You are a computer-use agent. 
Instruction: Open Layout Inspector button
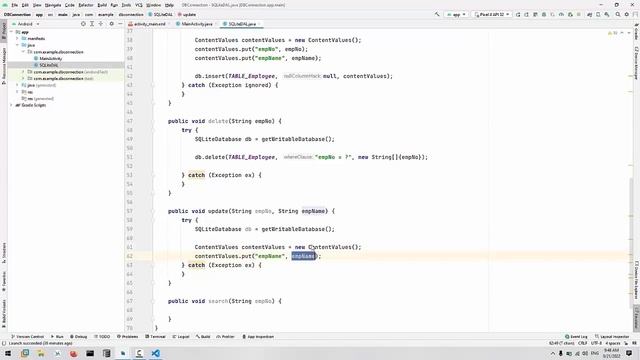(612, 337)
